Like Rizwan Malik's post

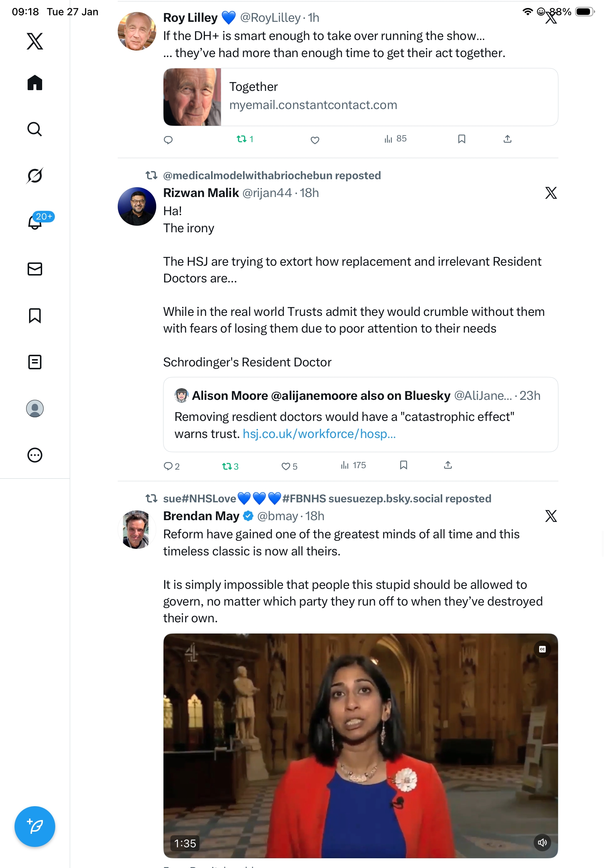click(286, 466)
